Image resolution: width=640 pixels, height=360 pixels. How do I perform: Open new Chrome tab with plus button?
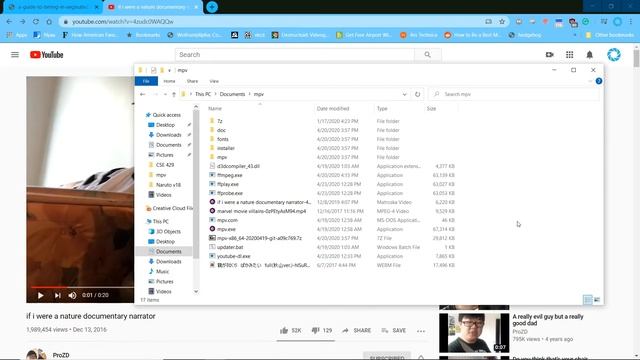tap(212, 7)
